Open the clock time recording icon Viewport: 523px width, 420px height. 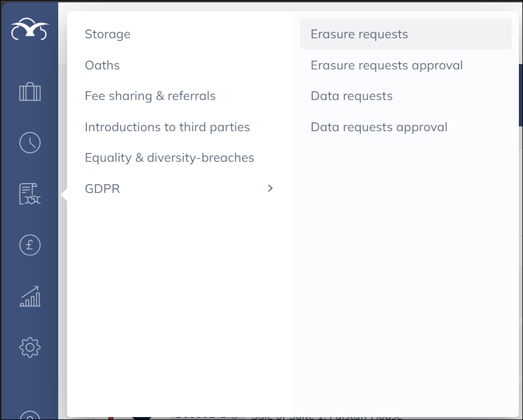(30, 143)
